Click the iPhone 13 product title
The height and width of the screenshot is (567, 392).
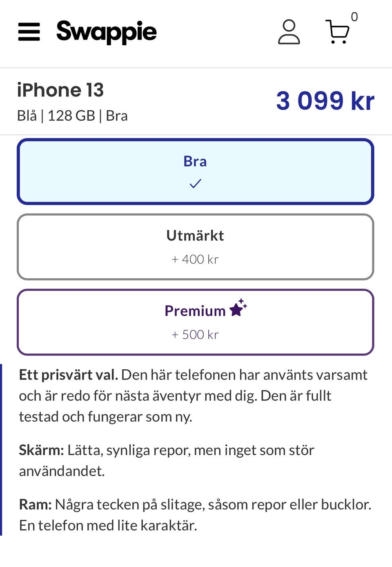(x=60, y=90)
